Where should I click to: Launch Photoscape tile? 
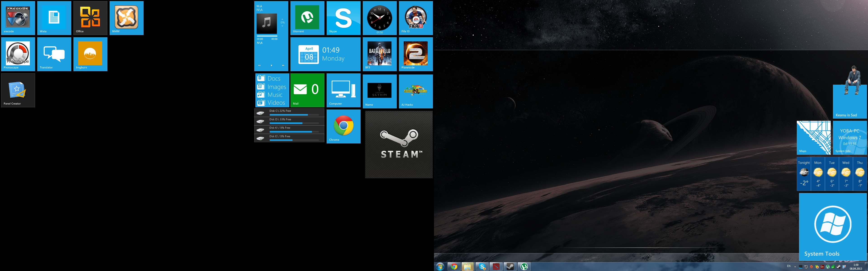coord(18,54)
